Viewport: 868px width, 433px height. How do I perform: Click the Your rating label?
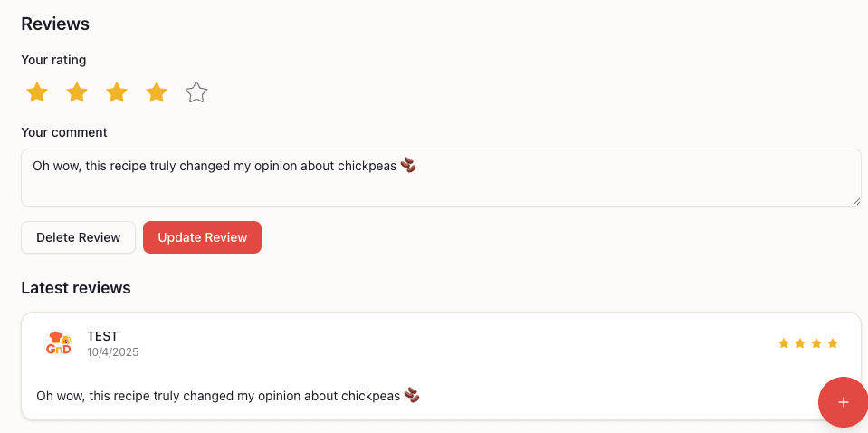click(53, 60)
